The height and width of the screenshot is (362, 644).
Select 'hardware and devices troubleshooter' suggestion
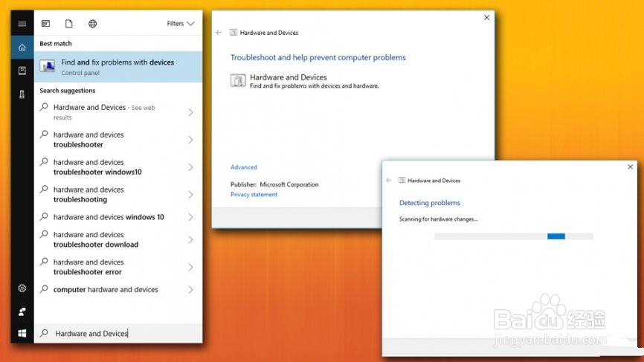coord(118,140)
